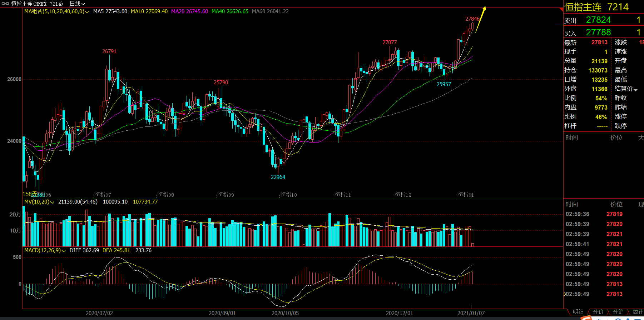Select the 总量 value 21139

599,61
